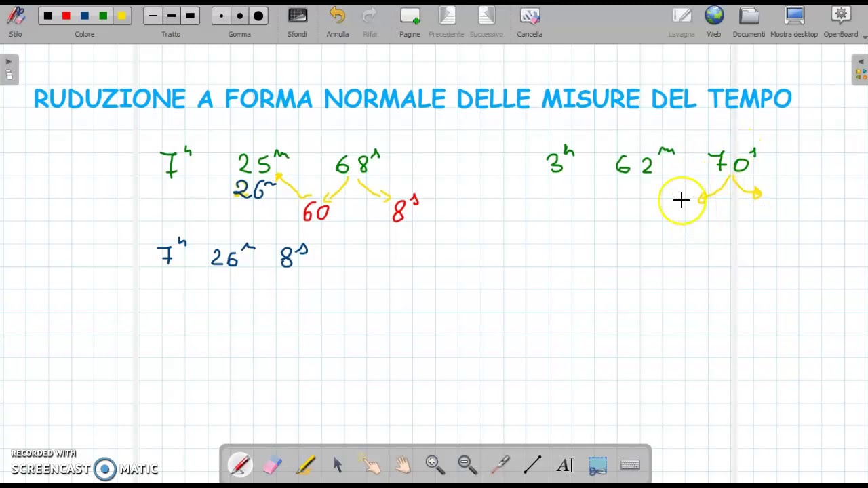Select the Text writing tool
Viewport: 868px width, 488px height.
click(565, 465)
